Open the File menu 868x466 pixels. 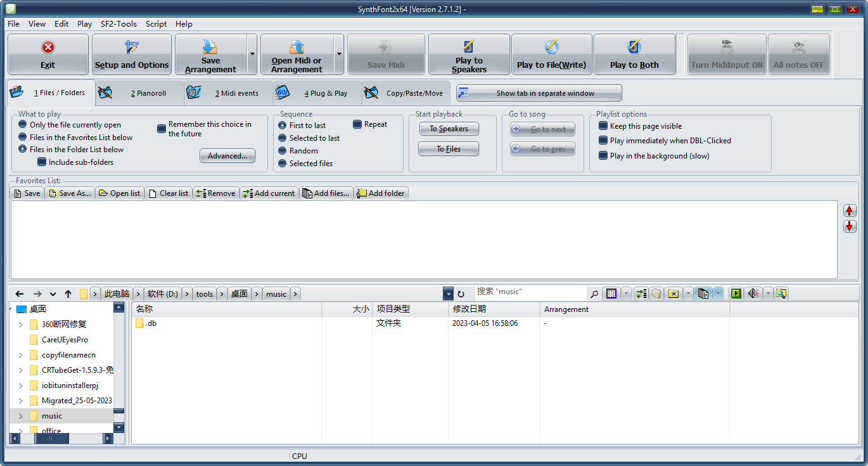point(13,23)
